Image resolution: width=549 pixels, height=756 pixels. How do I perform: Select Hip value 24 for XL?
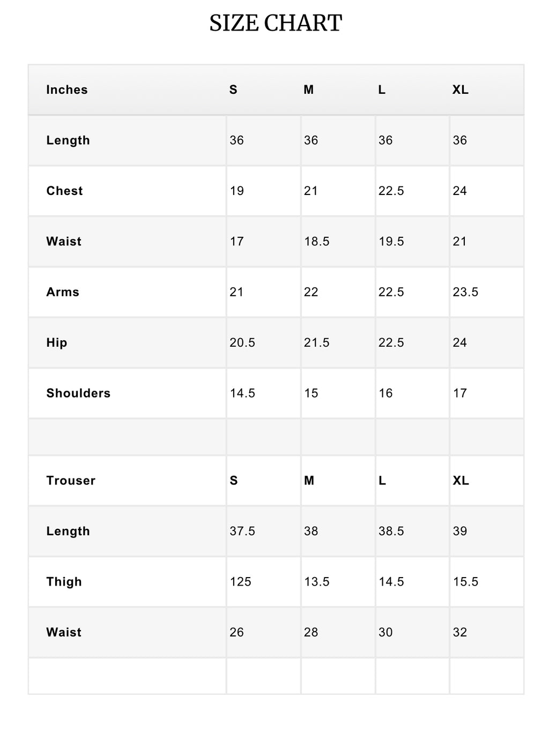[459, 343]
